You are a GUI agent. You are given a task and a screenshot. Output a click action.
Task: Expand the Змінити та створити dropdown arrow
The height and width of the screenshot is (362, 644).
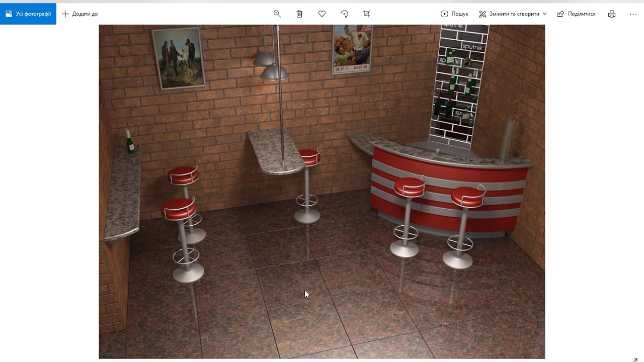point(544,14)
